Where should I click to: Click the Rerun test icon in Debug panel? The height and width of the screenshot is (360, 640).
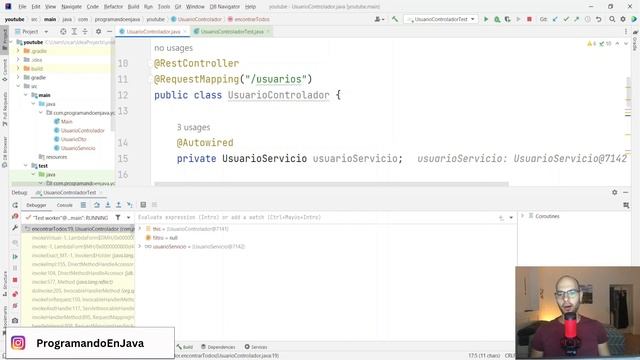coord(15,205)
